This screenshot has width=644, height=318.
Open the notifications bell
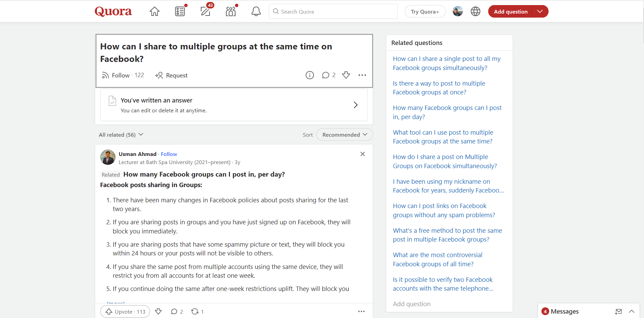[x=256, y=11]
